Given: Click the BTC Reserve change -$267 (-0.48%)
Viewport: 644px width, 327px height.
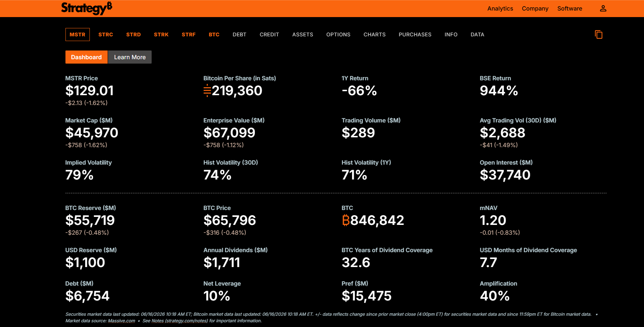Looking at the screenshot, I should click(87, 233).
